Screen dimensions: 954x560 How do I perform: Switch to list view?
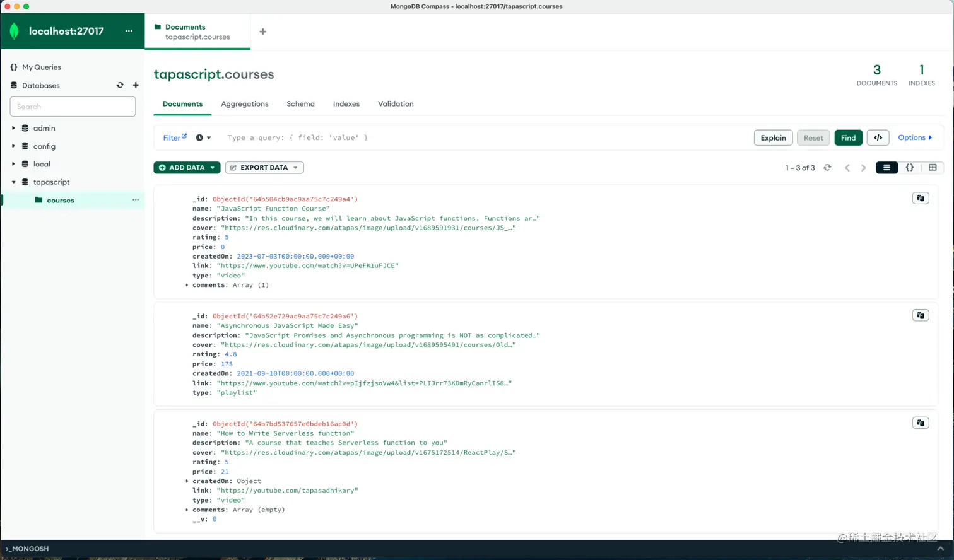[x=886, y=168]
